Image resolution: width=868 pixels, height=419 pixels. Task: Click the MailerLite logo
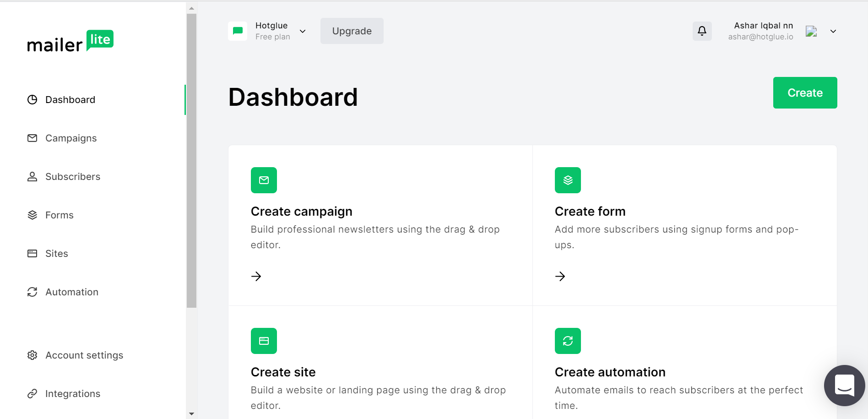tap(71, 41)
